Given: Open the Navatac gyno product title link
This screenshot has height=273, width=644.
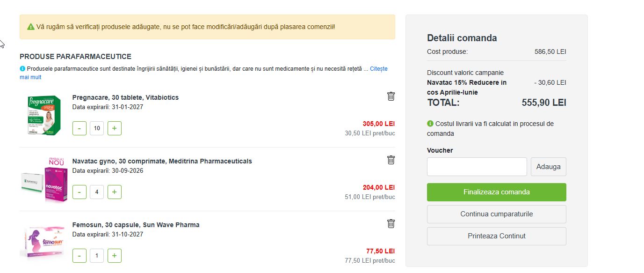Looking at the screenshot, I should [x=162, y=161].
